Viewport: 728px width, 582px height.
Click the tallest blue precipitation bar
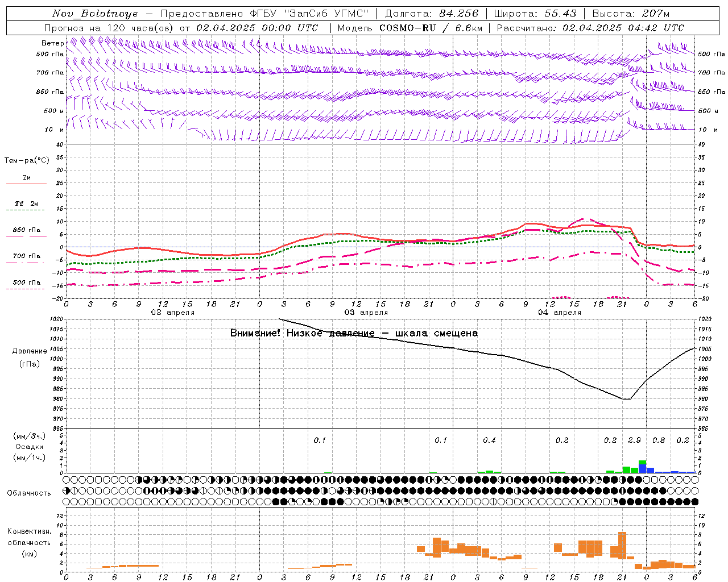642,468
